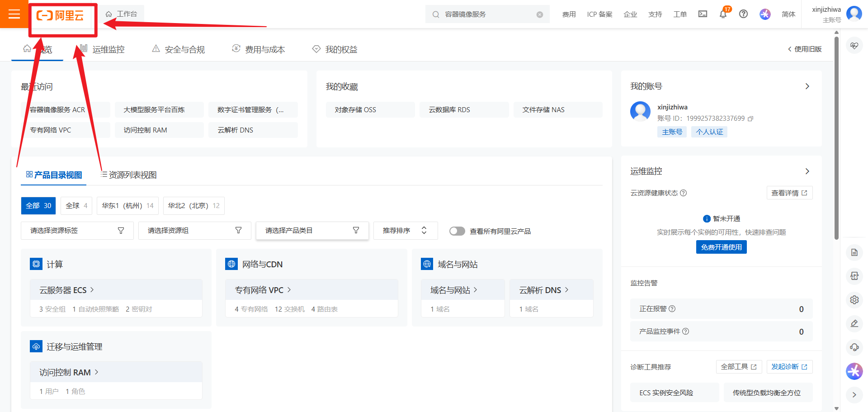Open 对象存储 OSS from favorites

(x=370, y=110)
